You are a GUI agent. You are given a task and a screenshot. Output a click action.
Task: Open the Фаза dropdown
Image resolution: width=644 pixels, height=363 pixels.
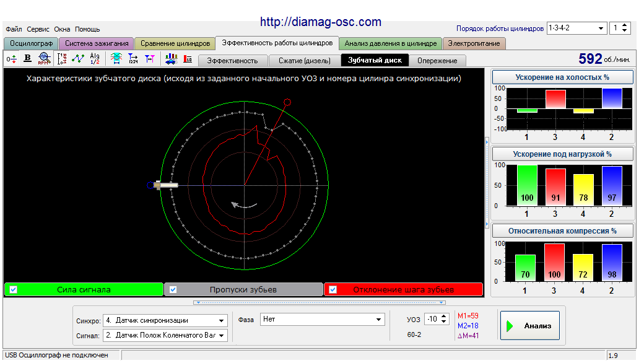pos(378,320)
